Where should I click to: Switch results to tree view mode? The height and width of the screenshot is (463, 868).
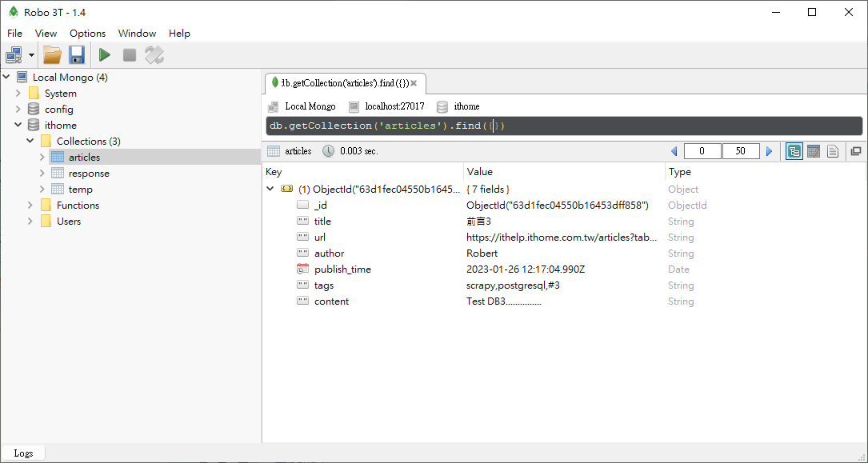pyautogui.click(x=794, y=151)
